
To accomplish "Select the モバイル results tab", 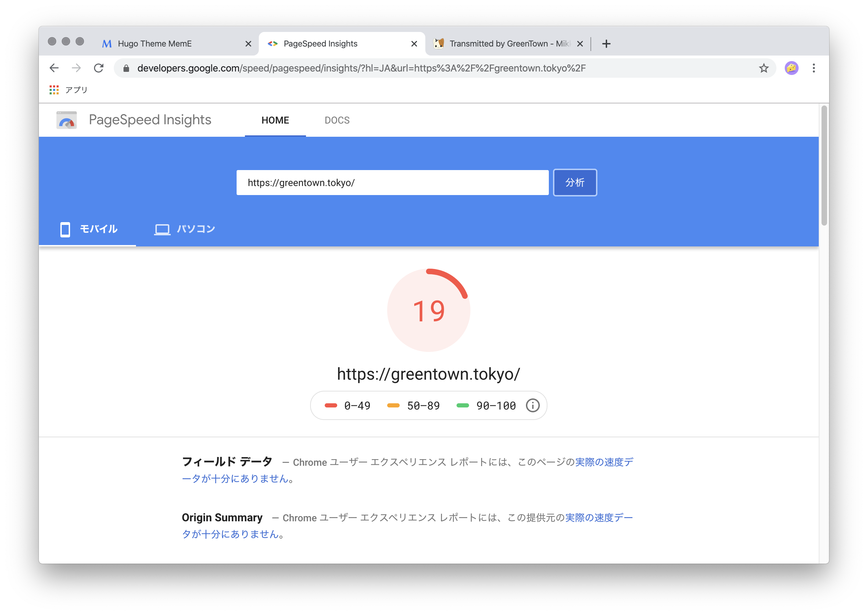I will (x=88, y=229).
